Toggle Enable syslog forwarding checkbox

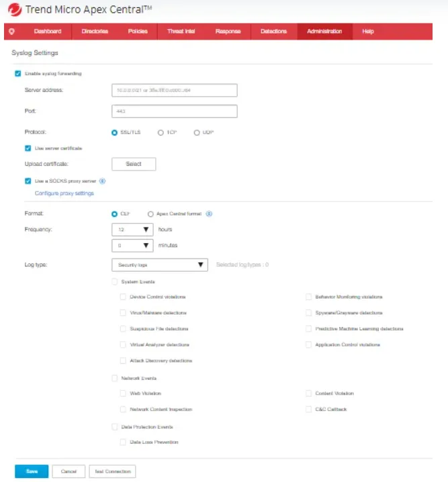18,73
